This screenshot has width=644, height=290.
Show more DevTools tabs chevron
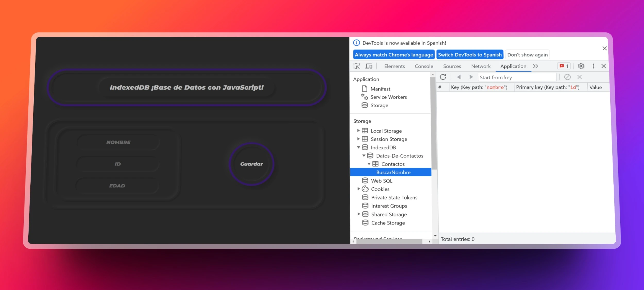(536, 66)
